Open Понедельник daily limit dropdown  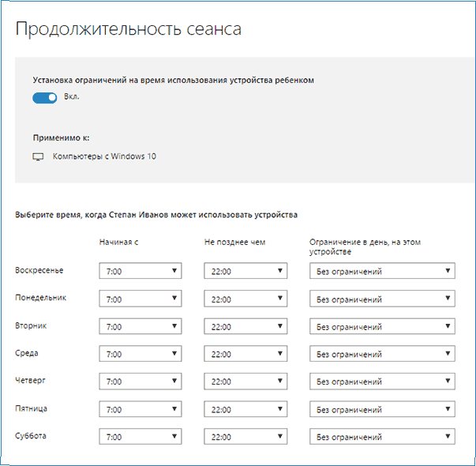point(382,299)
